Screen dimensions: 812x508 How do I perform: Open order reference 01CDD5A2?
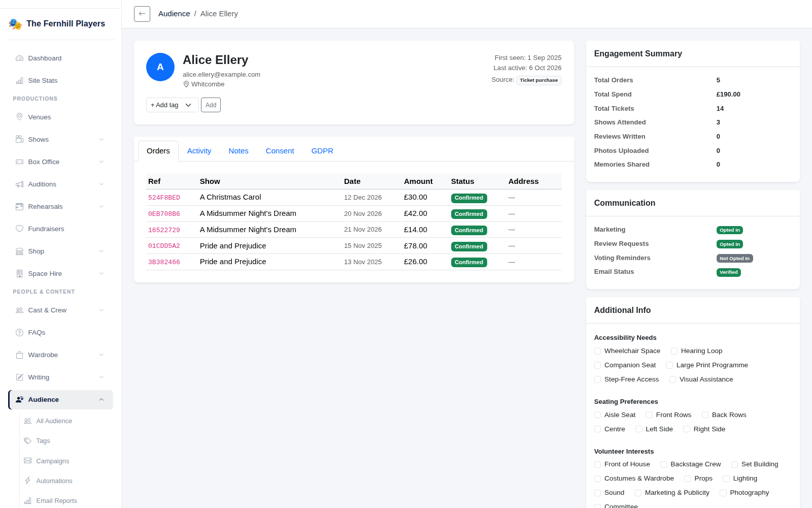(164, 246)
